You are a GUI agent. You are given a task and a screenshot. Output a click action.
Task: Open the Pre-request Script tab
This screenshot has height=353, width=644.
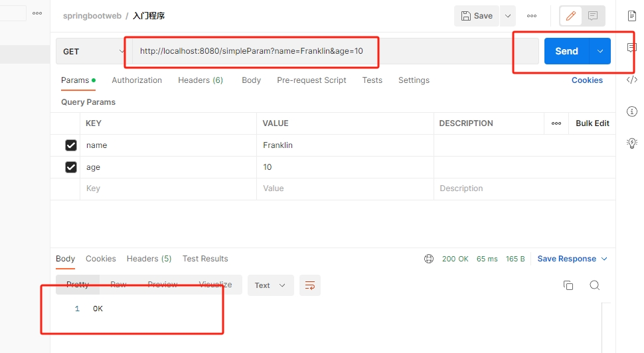pyautogui.click(x=311, y=80)
